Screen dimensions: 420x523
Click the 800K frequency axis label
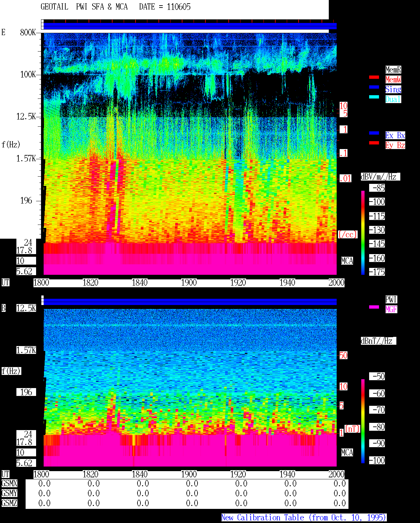(x=28, y=32)
